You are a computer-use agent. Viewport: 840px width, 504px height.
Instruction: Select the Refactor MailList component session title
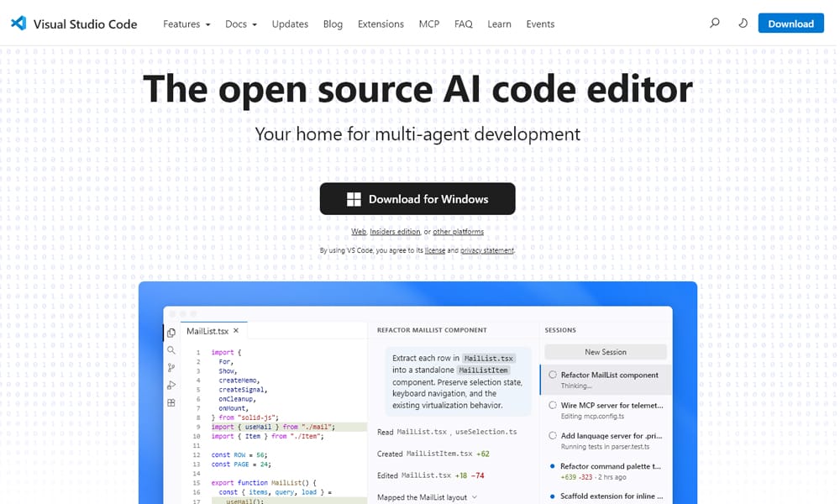tap(609, 375)
